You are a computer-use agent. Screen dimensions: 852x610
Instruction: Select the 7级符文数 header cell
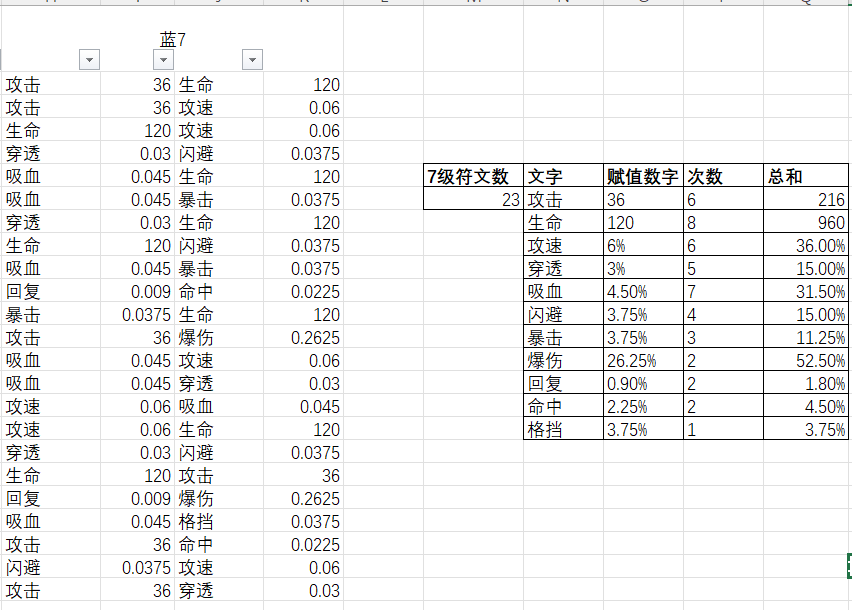[473, 176]
